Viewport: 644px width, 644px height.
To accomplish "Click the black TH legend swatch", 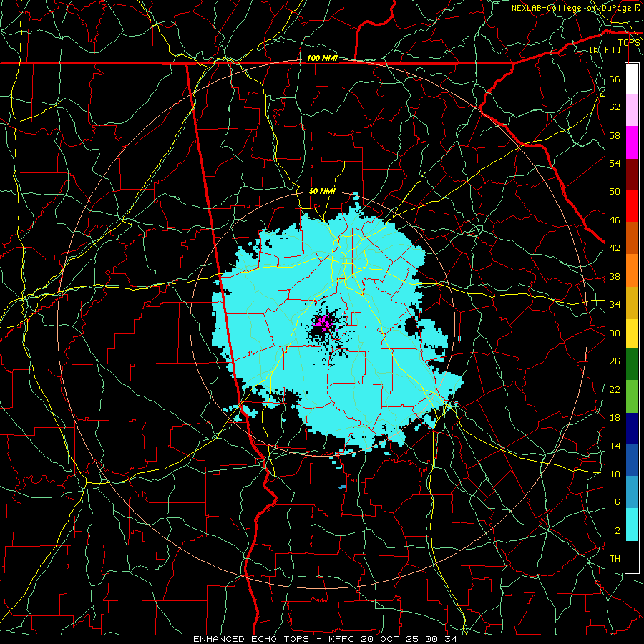I will point(632,557).
